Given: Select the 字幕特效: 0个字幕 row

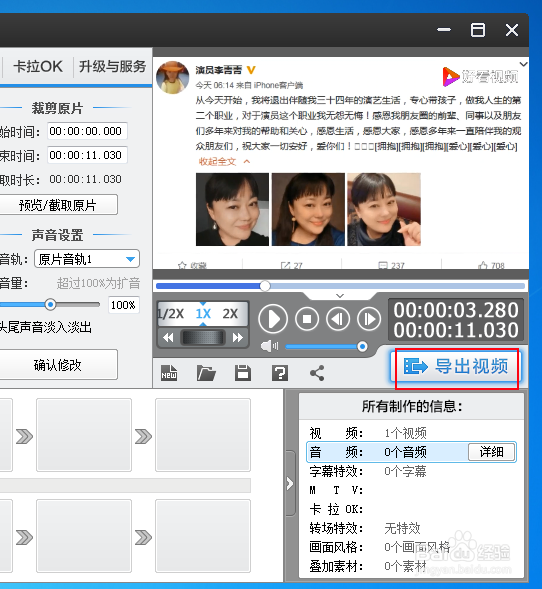Looking at the screenshot, I should tap(411, 471).
